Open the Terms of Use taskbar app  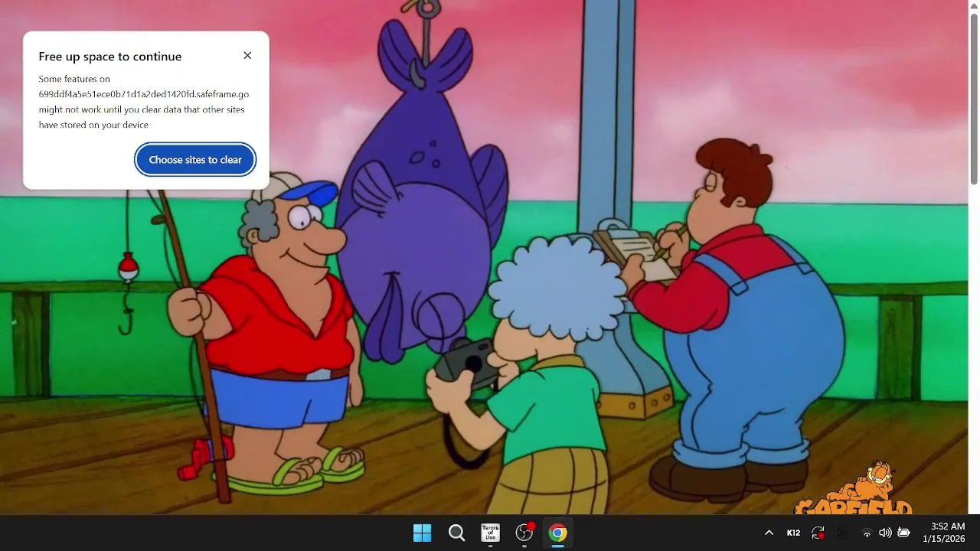490,533
